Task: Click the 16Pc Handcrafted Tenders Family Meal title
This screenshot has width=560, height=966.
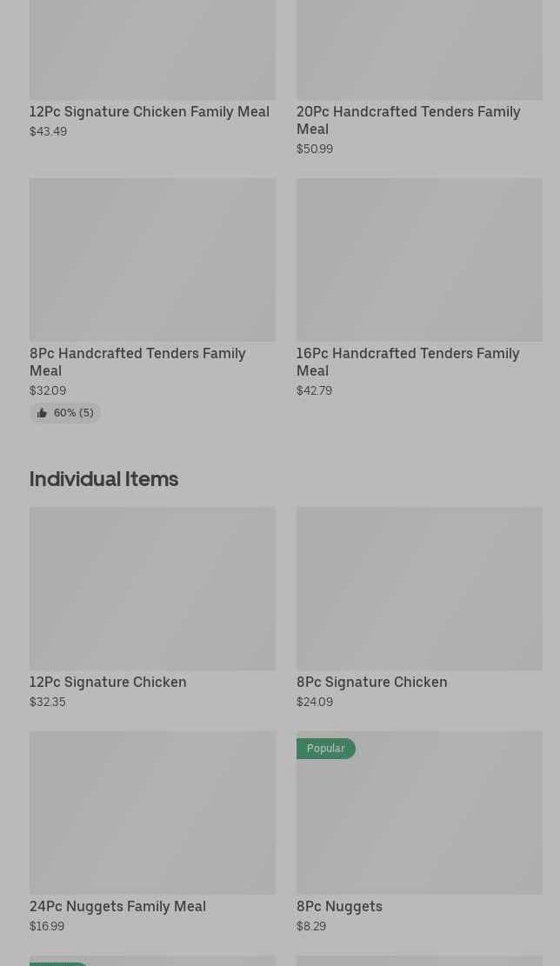Action: (408, 362)
